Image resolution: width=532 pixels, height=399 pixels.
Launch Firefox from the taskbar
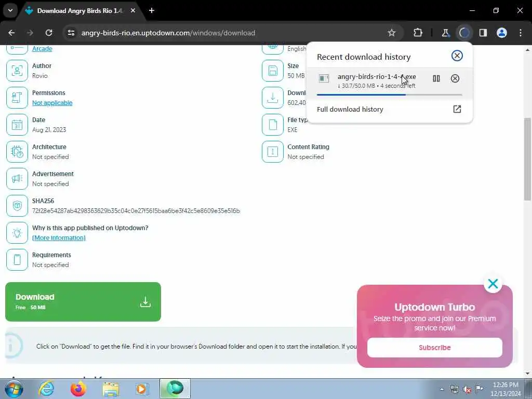[78, 389]
